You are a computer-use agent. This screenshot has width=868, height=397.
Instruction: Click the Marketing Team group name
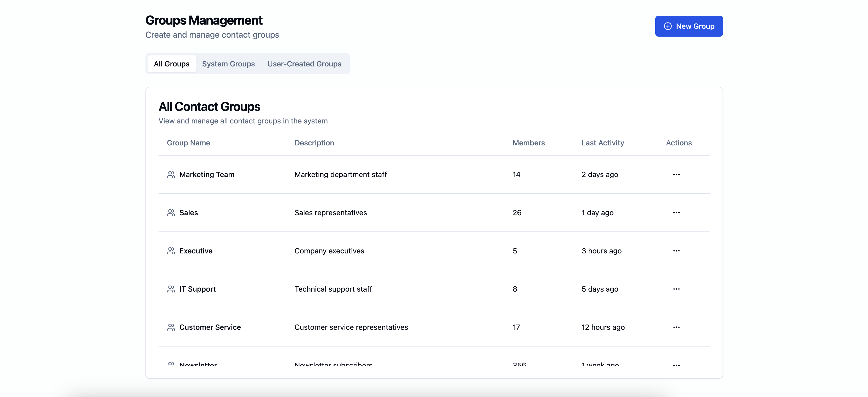click(x=207, y=174)
